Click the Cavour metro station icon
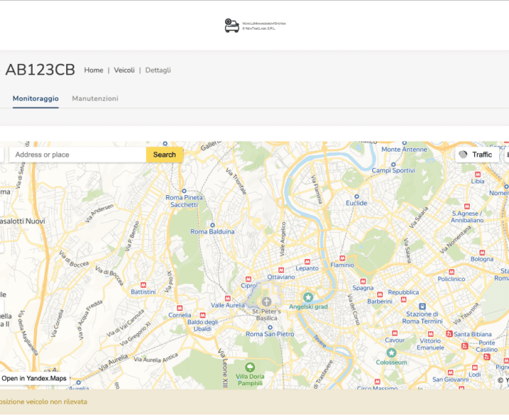Screen dimensions: 509x420 [394, 333]
